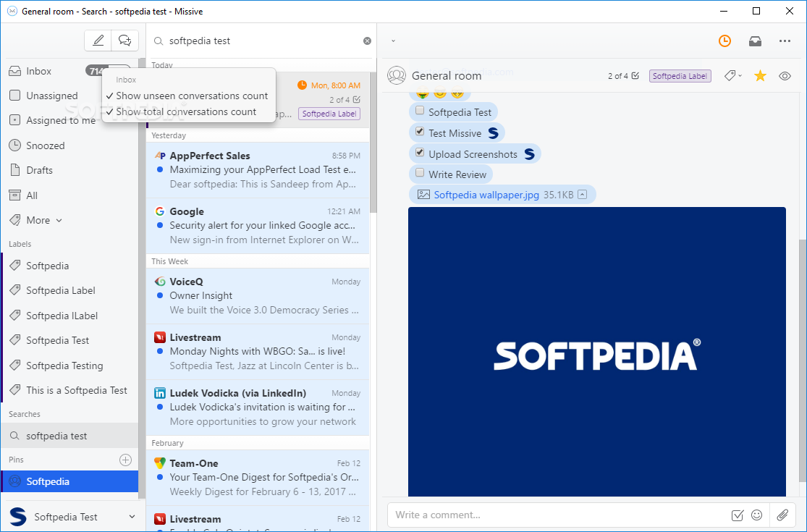The image size is (807, 532).
Task: Uncheck the Upload Screenshots task checkbox
Action: (x=420, y=153)
